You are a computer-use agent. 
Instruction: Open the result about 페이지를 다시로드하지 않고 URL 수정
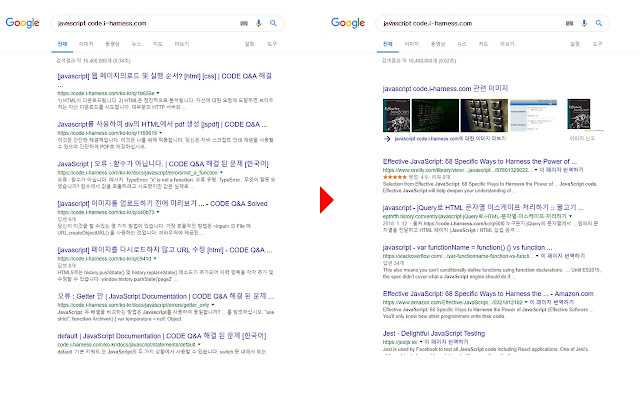(x=164, y=250)
